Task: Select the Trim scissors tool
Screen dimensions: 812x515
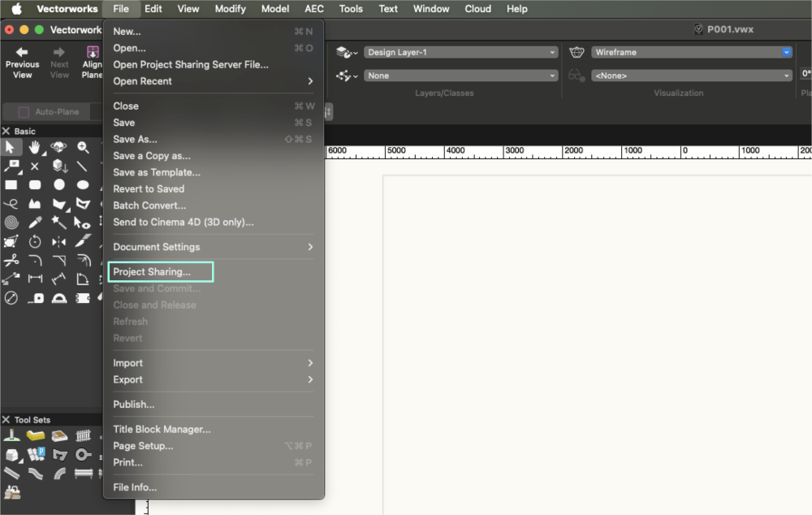Action: (x=11, y=260)
